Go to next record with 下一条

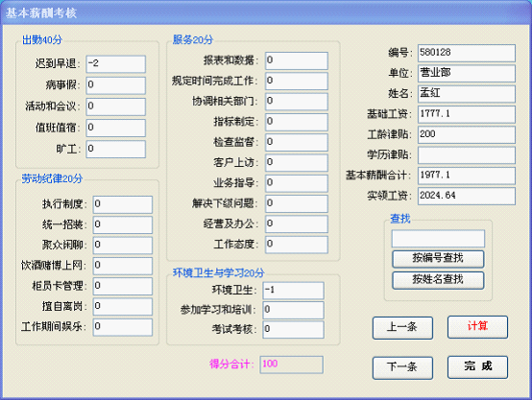(402, 367)
